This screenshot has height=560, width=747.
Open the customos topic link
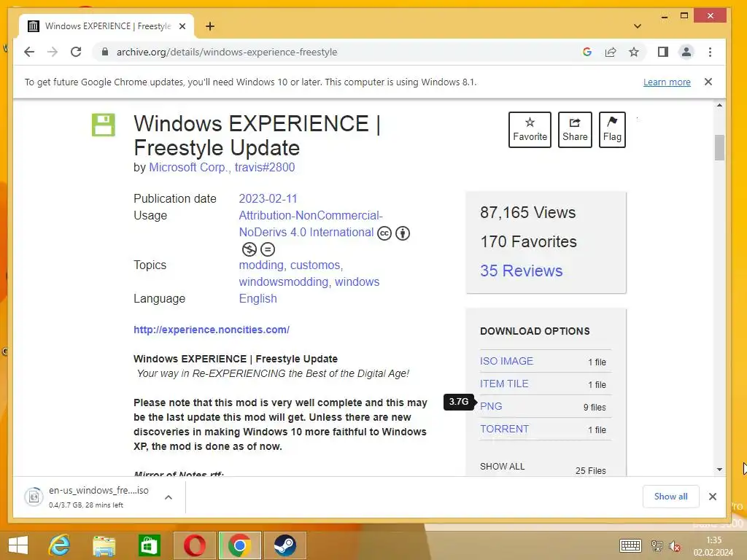pyautogui.click(x=315, y=265)
